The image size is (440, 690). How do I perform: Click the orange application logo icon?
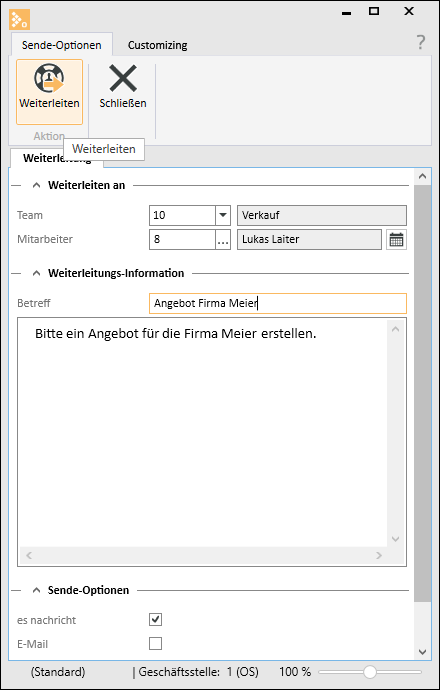pos(19,19)
